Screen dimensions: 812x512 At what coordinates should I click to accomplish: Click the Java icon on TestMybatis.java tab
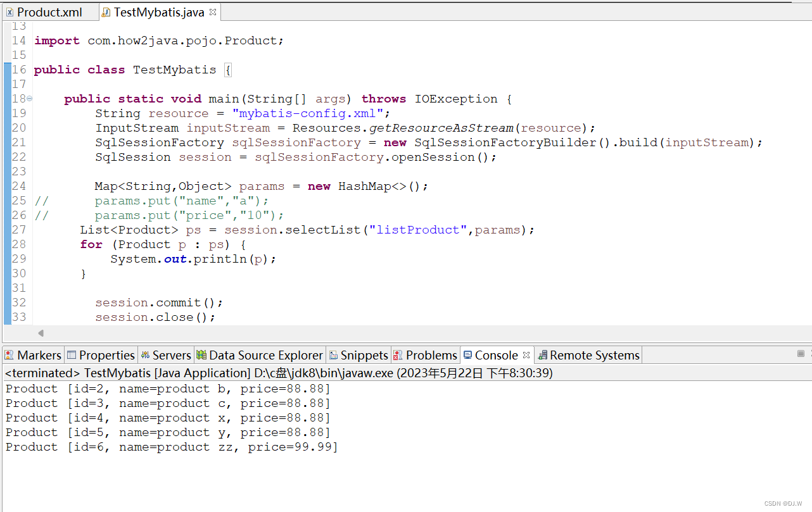[106, 11]
